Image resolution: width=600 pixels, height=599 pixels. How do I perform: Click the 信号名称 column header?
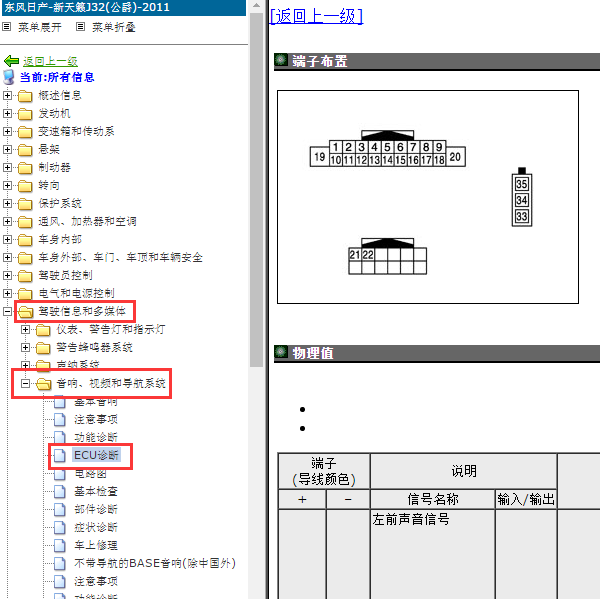tap(433, 499)
